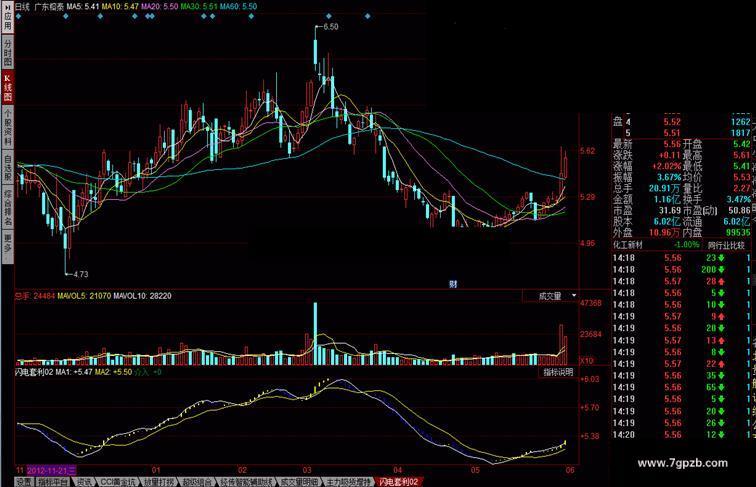Select the 闪电套利02 indicator tab
756x487 pixels.
coord(398,482)
